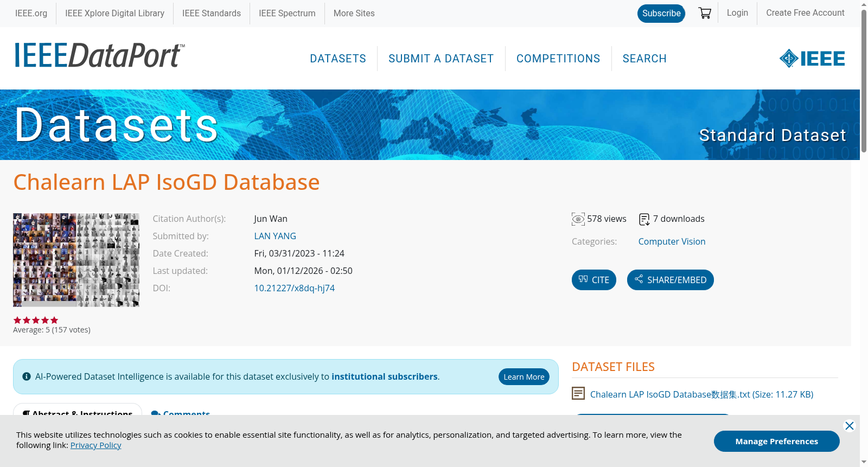The image size is (868, 467).
Task: Open the IEEE Spectrum link
Action: (287, 13)
